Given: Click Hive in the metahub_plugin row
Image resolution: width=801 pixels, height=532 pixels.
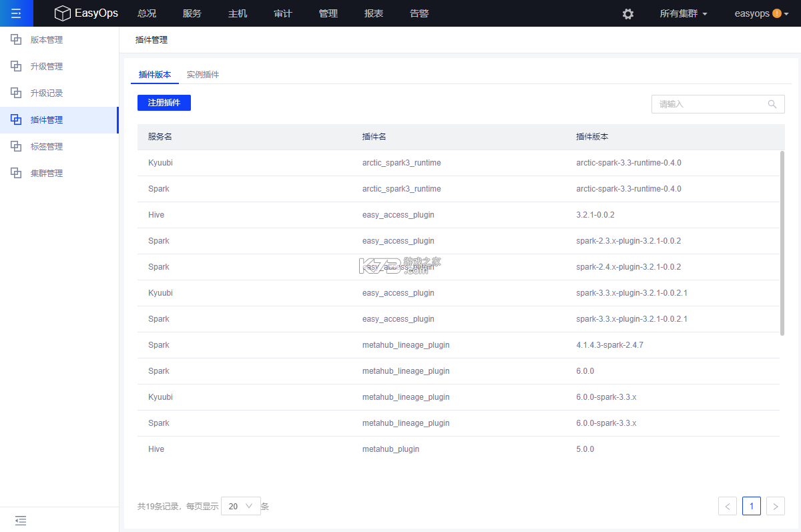Looking at the screenshot, I should [x=156, y=449].
